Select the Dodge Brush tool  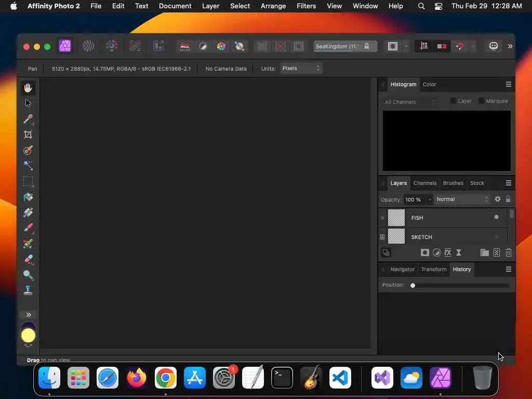(28, 275)
